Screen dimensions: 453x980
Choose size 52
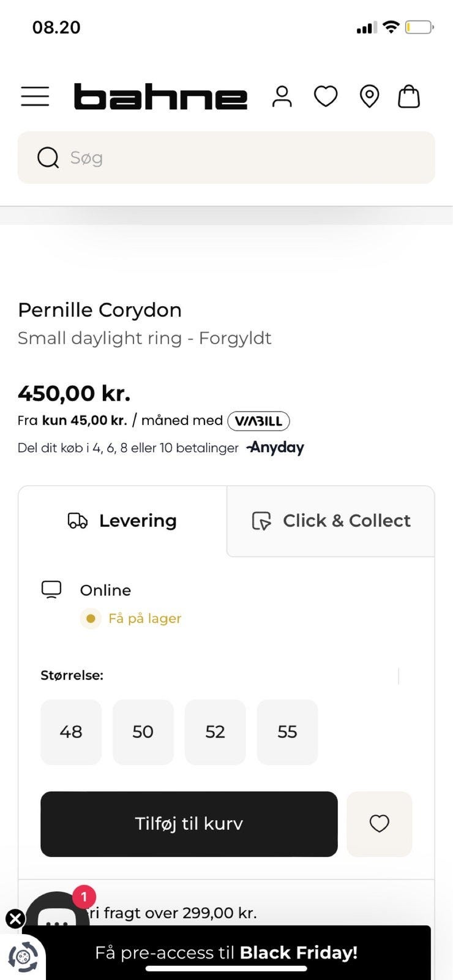[x=215, y=732]
